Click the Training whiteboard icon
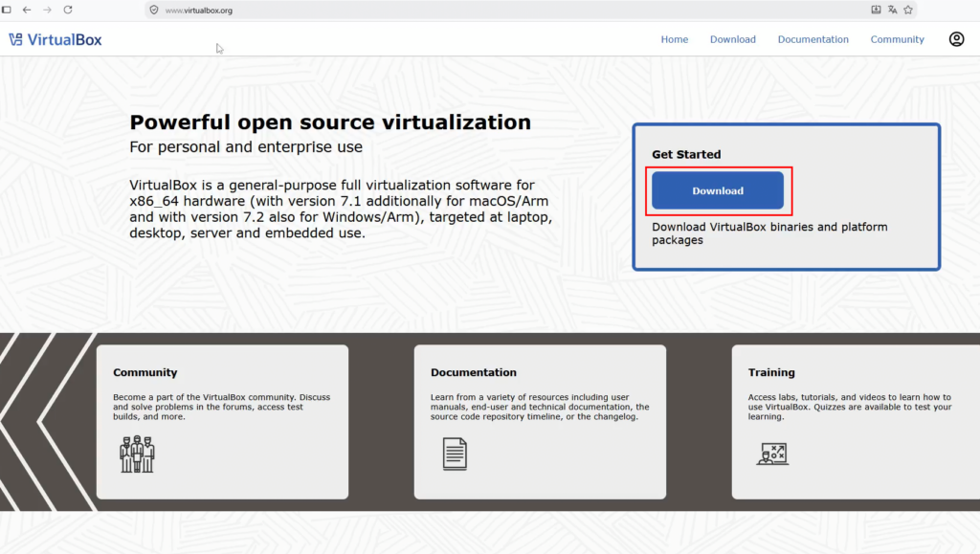 [x=772, y=454]
